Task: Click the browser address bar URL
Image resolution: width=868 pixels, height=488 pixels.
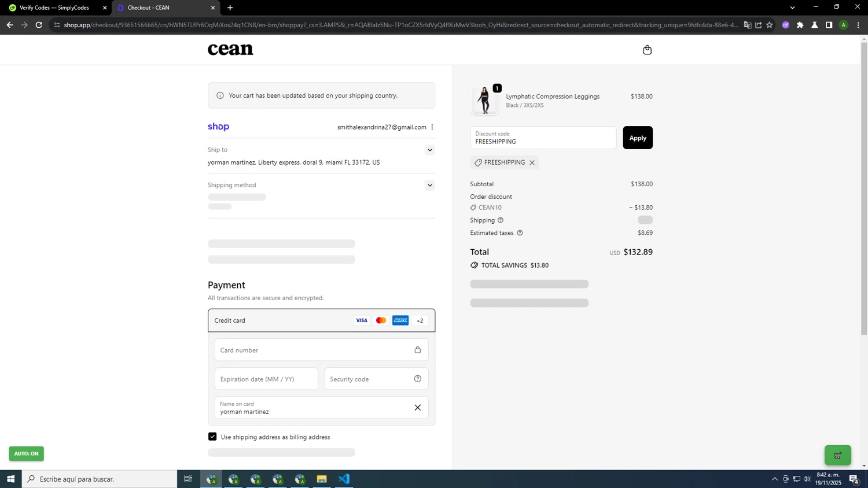Action: pyautogui.click(x=401, y=25)
